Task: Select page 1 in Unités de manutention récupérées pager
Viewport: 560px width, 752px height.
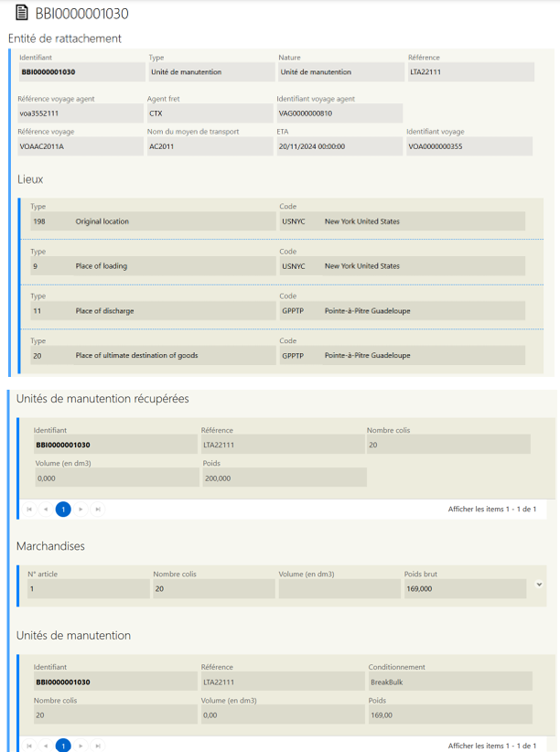Action: point(63,509)
